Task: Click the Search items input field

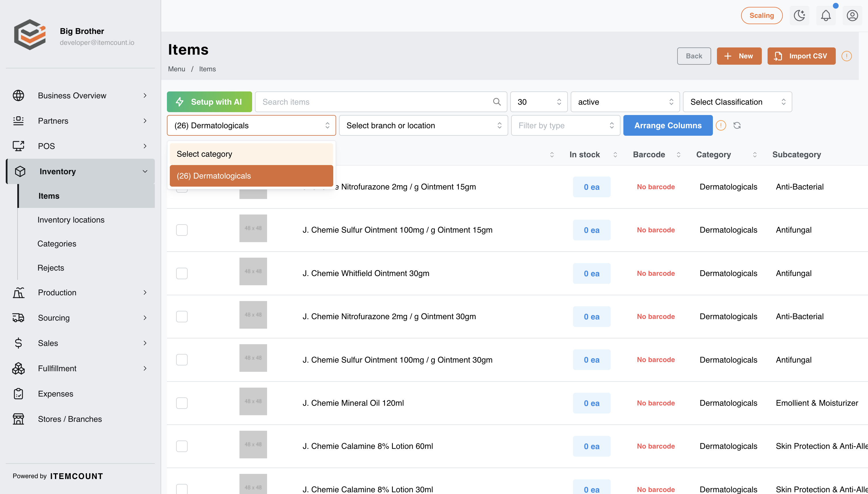Action: coord(381,102)
